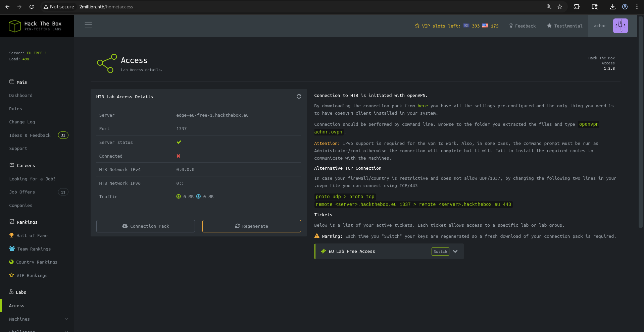Click the browser back arrow
Image resolution: width=644 pixels, height=332 pixels.
point(7,7)
